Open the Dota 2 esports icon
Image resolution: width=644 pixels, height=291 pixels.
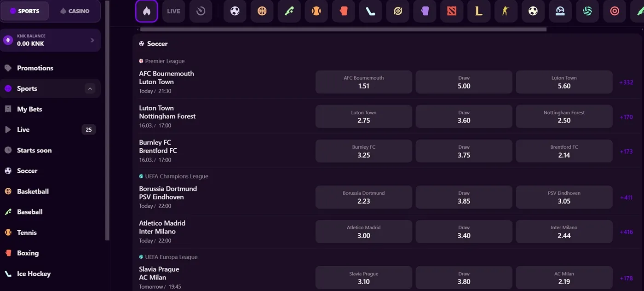tap(452, 11)
